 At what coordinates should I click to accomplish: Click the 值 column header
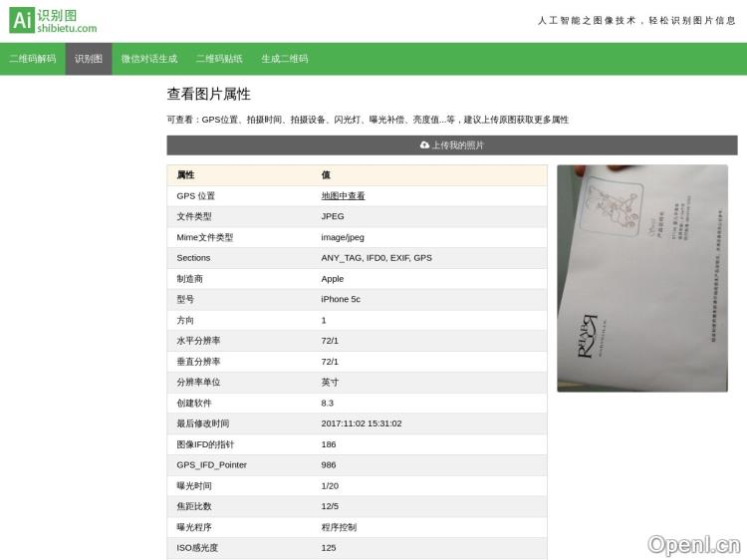[x=326, y=175]
